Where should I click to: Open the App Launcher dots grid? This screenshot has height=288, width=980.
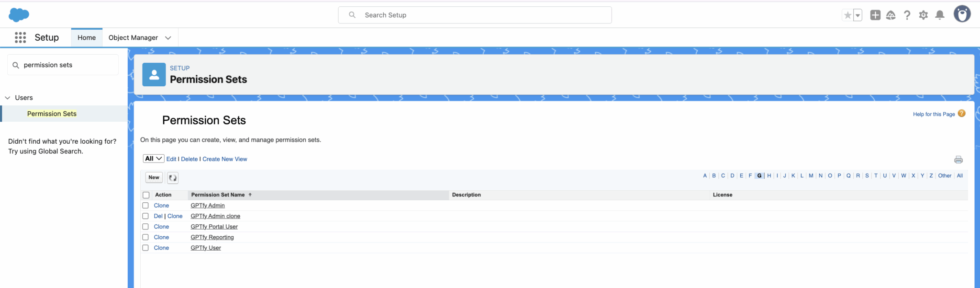pyautogui.click(x=20, y=37)
